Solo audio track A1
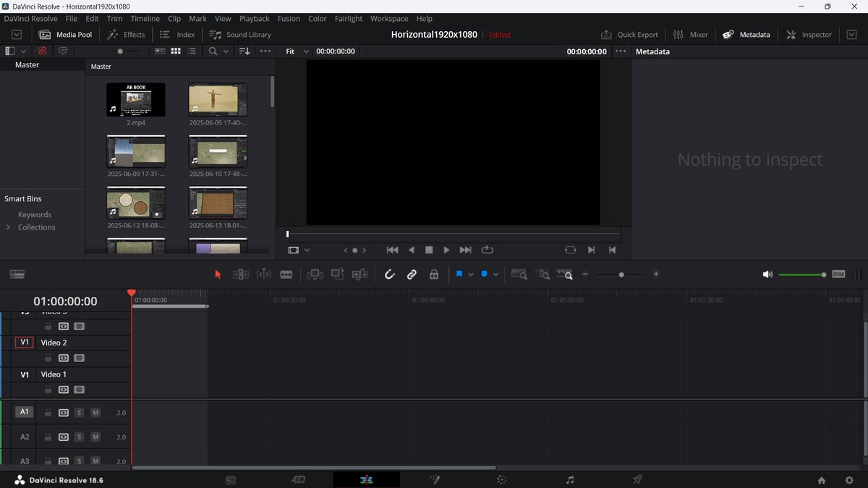This screenshot has height=488, width=868. pos(80,411)
